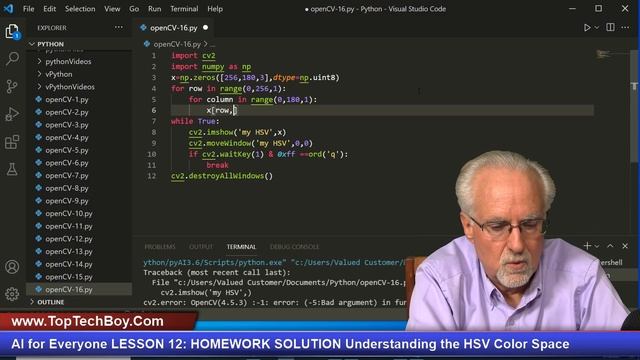Open Explorer views and more actions ellipsis
The height and width of the screenshot is (360, 640).
(x=118, y=27)
